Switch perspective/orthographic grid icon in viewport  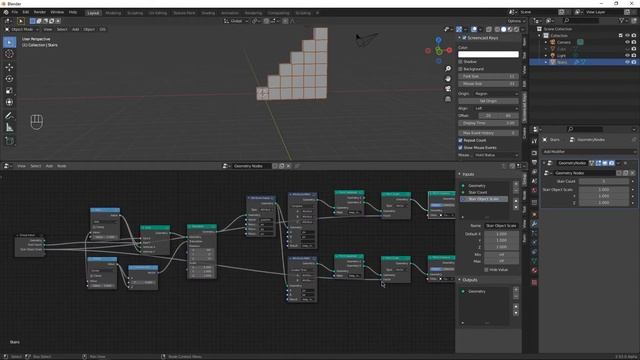[448, 99]
